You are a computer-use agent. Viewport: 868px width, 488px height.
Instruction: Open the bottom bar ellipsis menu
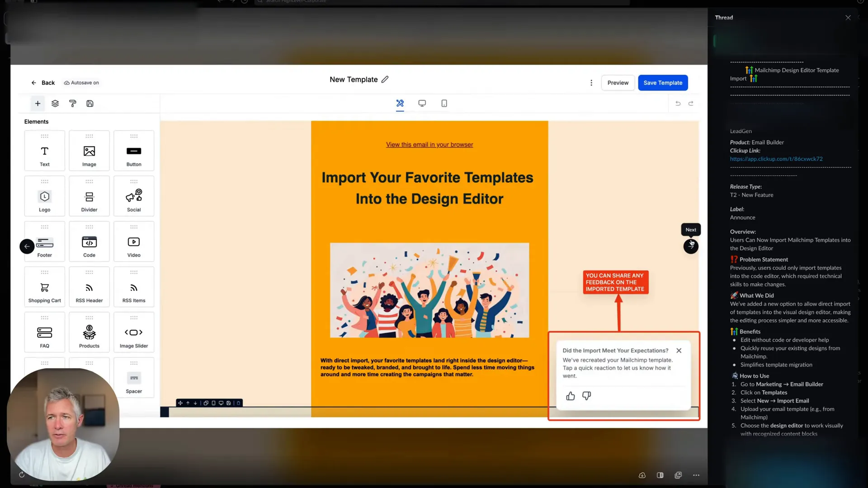(696, 475)
